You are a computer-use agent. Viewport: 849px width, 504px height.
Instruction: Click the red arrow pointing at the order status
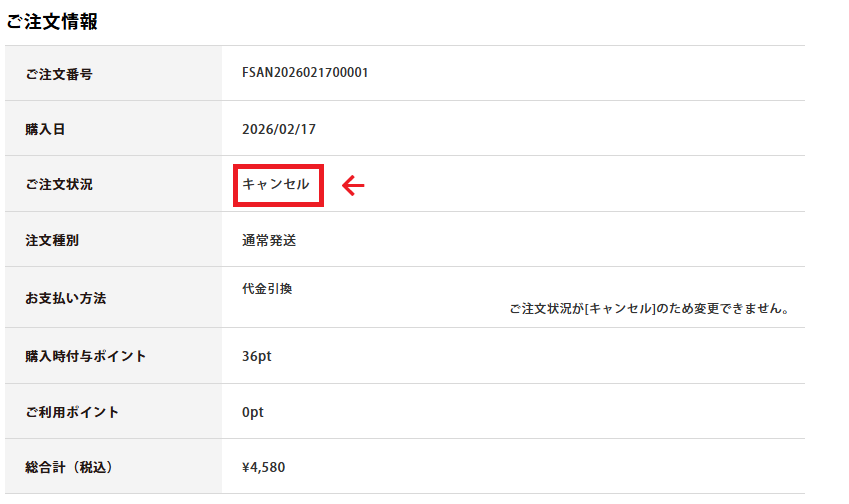coord(354,185)
